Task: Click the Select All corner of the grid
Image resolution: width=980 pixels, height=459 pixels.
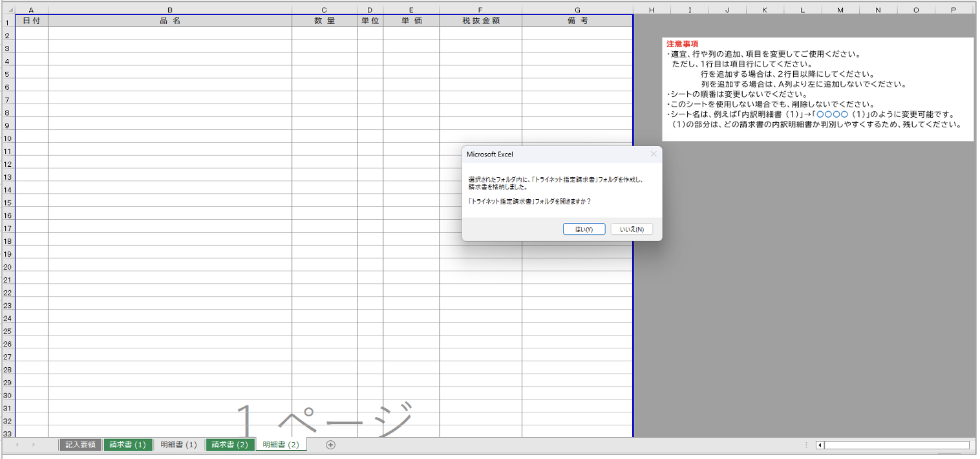Action: 8,10
